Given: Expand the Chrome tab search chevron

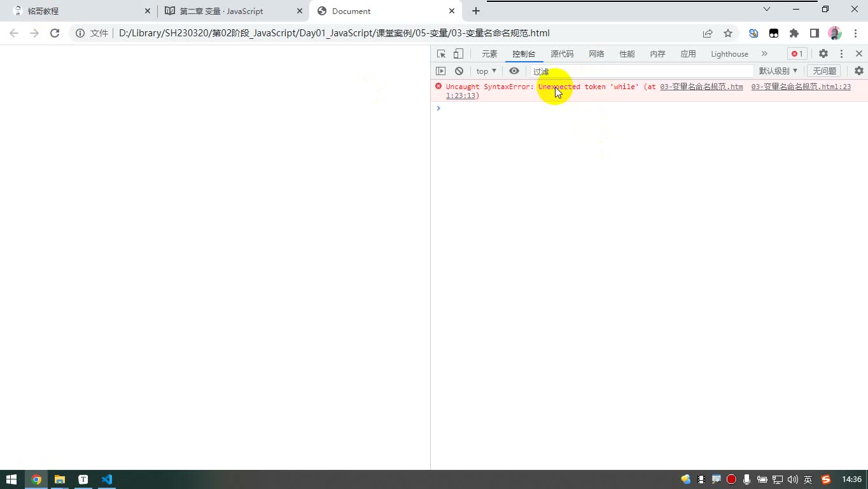Looking at the screenshot, I should [767, 9].
